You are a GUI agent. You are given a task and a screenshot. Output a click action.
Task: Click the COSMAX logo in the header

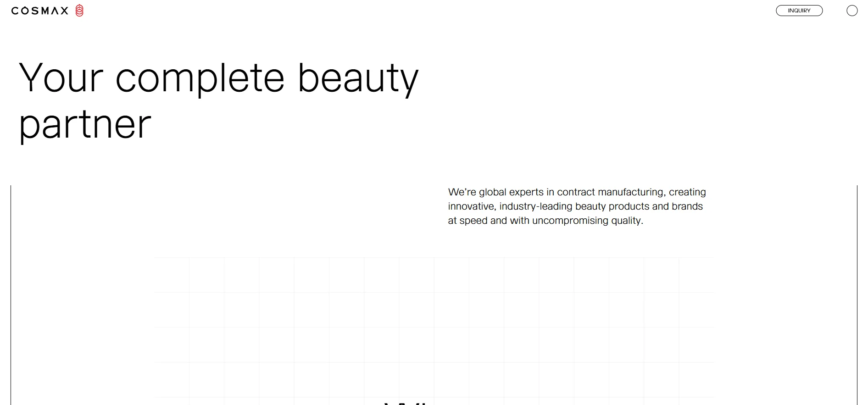coord(47,11)
